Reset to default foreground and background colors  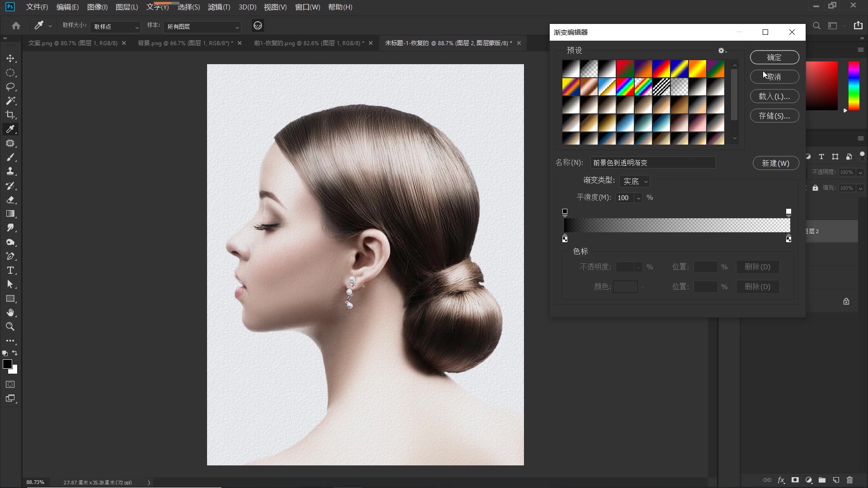click(x=5, y=353)
